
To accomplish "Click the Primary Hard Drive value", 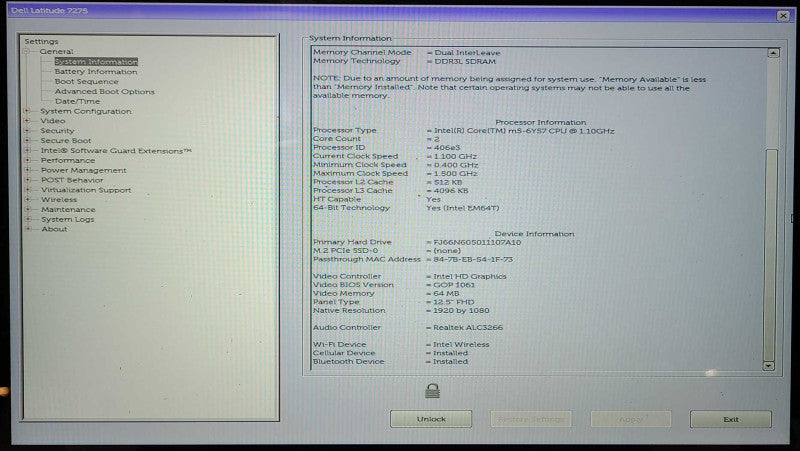I will click(477, 242).
